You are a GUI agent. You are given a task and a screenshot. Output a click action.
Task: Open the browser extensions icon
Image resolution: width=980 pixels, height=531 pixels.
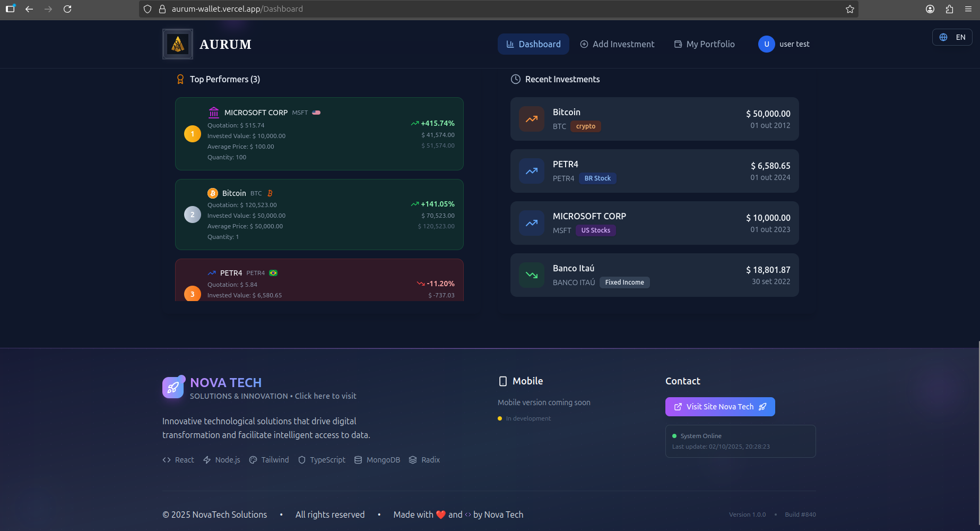click(949, 9)
